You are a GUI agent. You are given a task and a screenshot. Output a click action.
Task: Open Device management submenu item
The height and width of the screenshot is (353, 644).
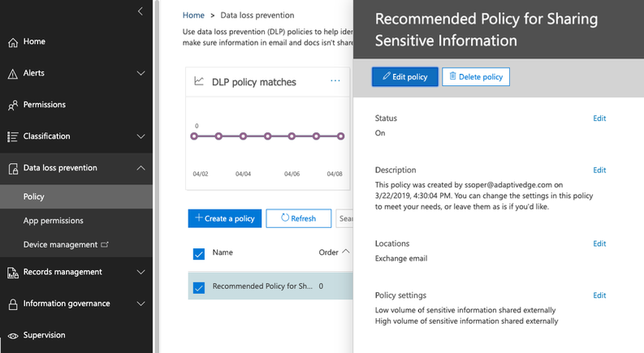[76, 244]
